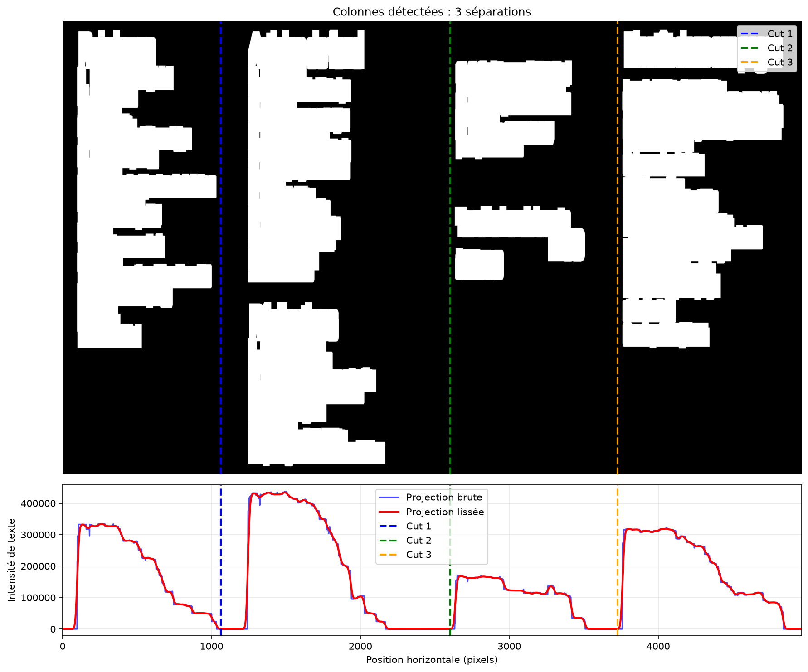Select the "Intensité de texte" axis label

[11, 560]
